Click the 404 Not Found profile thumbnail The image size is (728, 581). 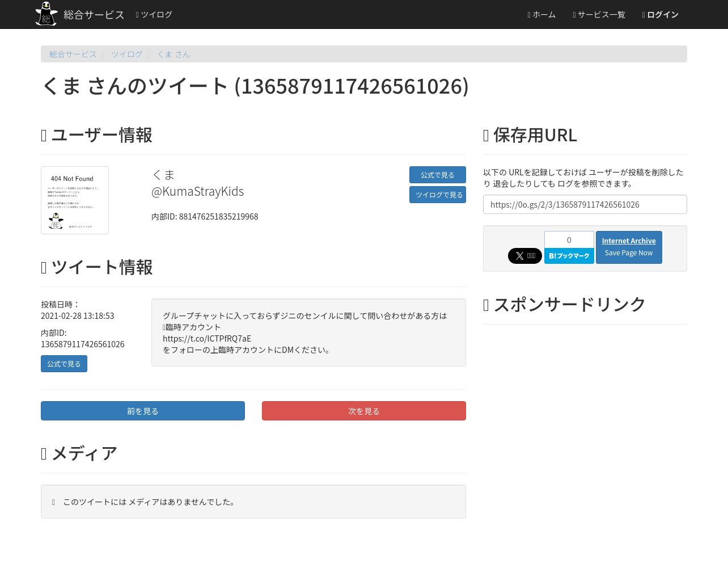click(75, 200)
